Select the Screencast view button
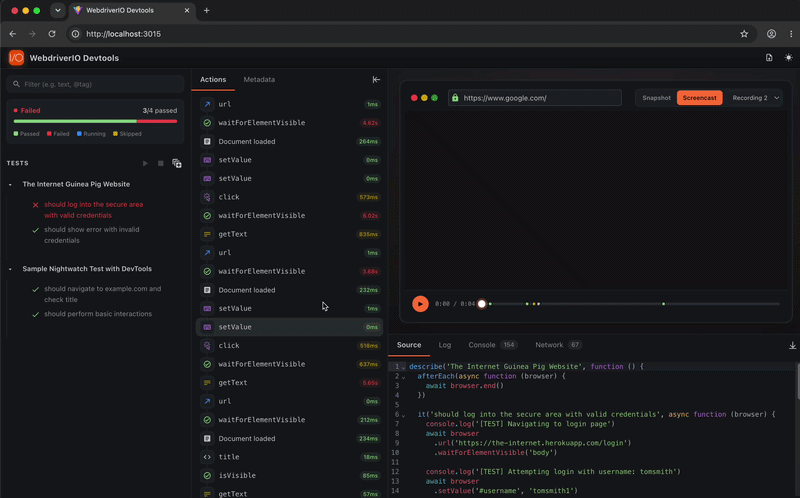This screenshot has width=800, height=498. pos(699,98)
